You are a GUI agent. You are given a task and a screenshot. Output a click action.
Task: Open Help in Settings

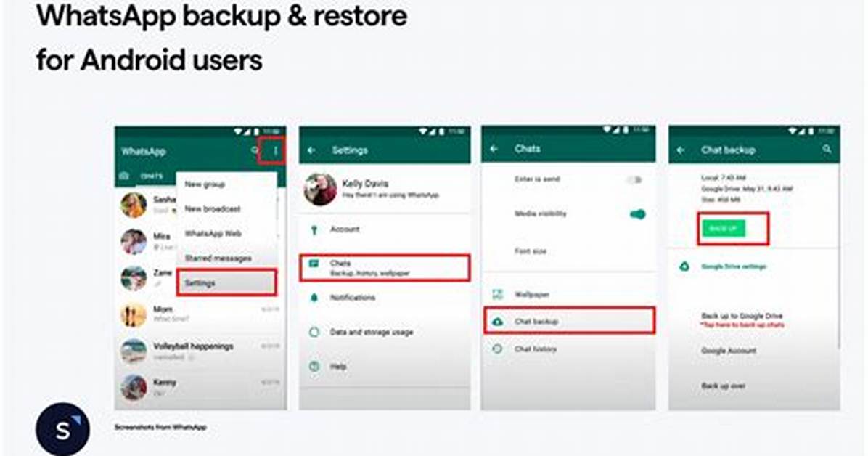click(x=385, y=366)
